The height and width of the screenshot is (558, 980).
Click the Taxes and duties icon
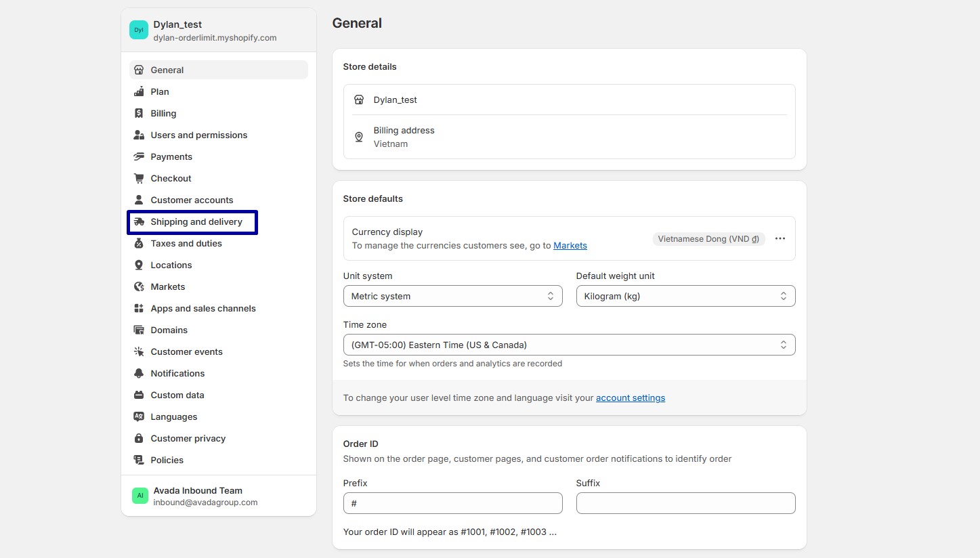point(139,243)
